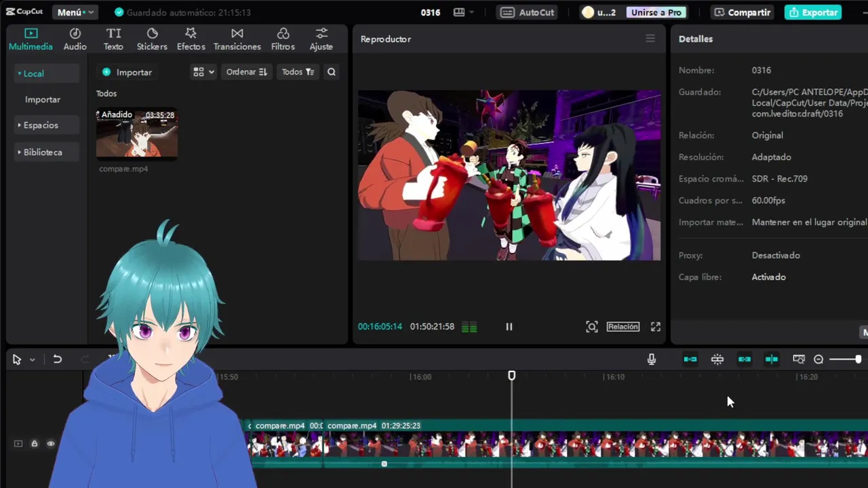The width and height of the screenshot is (868, 488).
Task: Open the selection tool dropdown arrow
Action: click(x=32, y=360)
